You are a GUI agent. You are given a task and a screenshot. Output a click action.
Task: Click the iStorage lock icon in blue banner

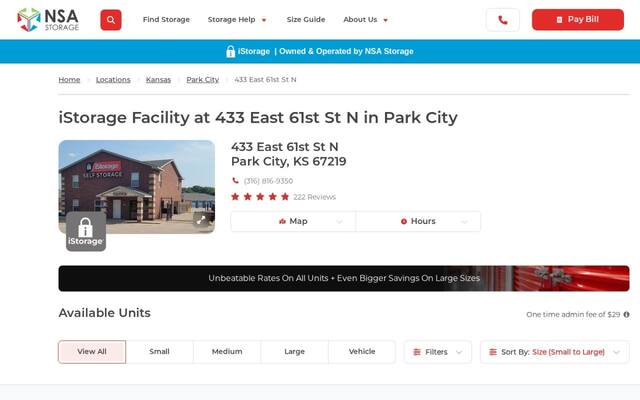231,51
